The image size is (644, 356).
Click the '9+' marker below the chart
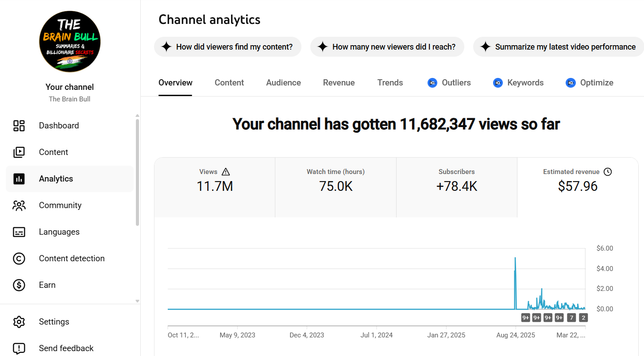[x=526, y=317]
